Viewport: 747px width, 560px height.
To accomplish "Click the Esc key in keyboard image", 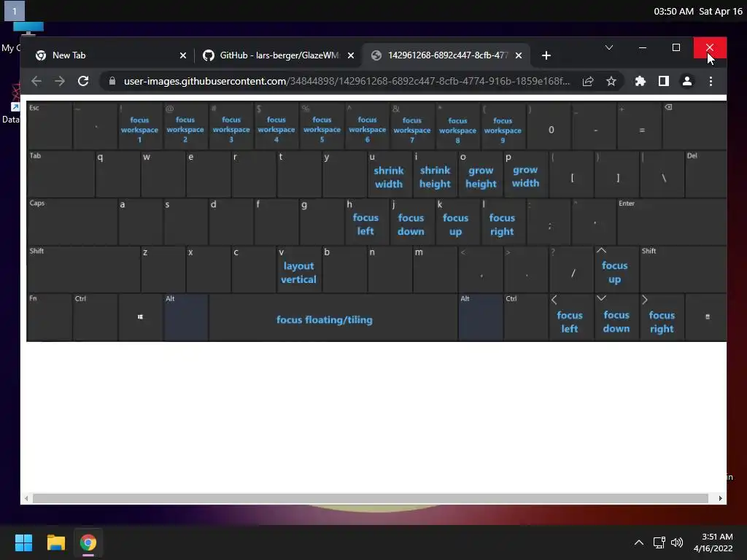I will point(50,125).
